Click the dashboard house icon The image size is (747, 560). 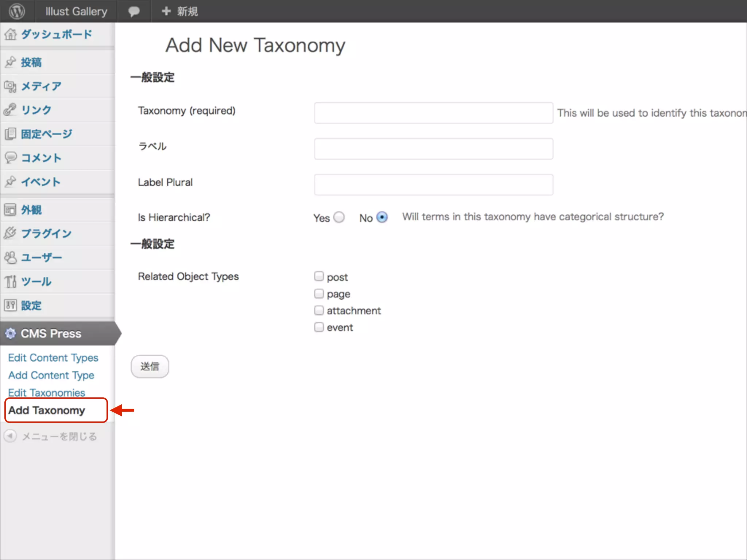[x=10, y=34]
